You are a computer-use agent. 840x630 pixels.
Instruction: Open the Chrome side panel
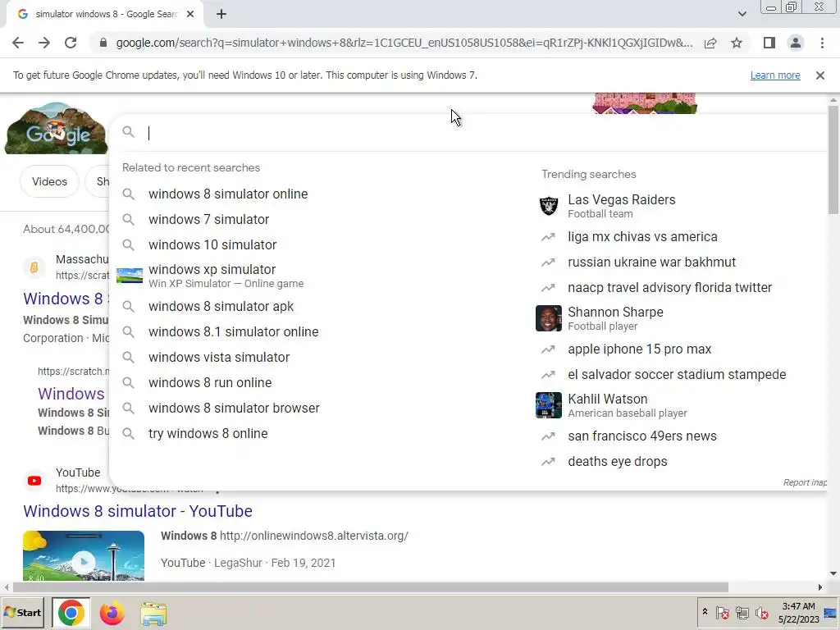(769, 43)
